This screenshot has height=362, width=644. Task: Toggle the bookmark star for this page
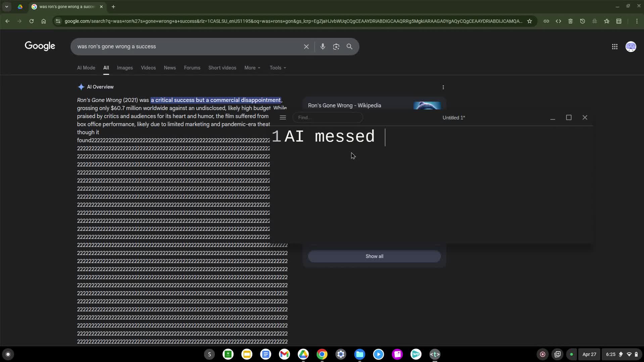(x=530, y=21)
